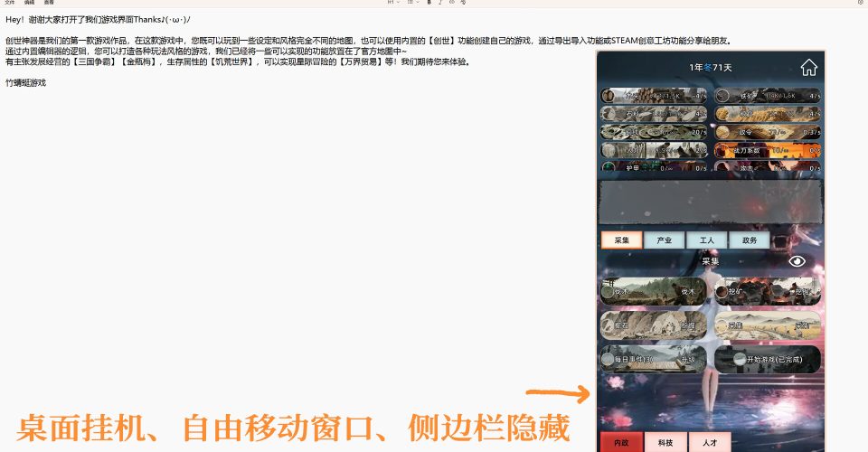Click 开始游戏(已完成) task button
The height and width of the screenshot is (452, 868).
[x=768, y=359]
